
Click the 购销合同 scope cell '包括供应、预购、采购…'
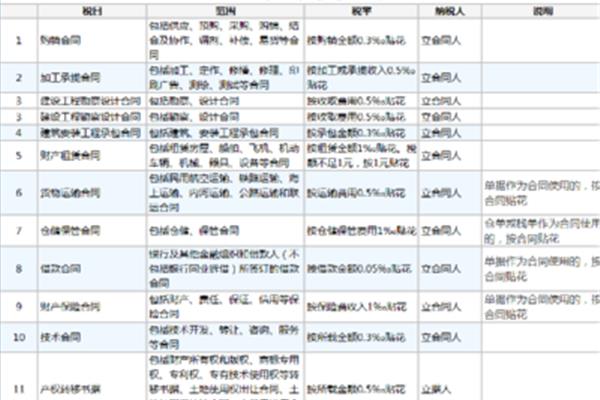pos(224,40)
